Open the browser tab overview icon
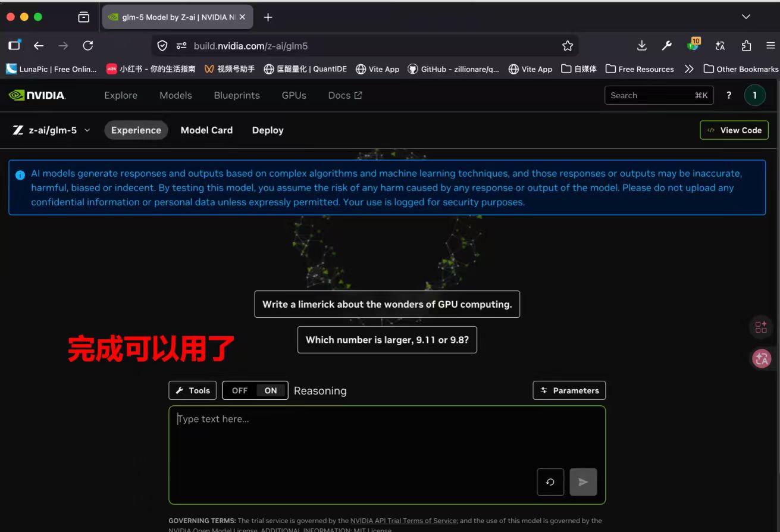Screen dimensions: 780x532 pos(84,17)
